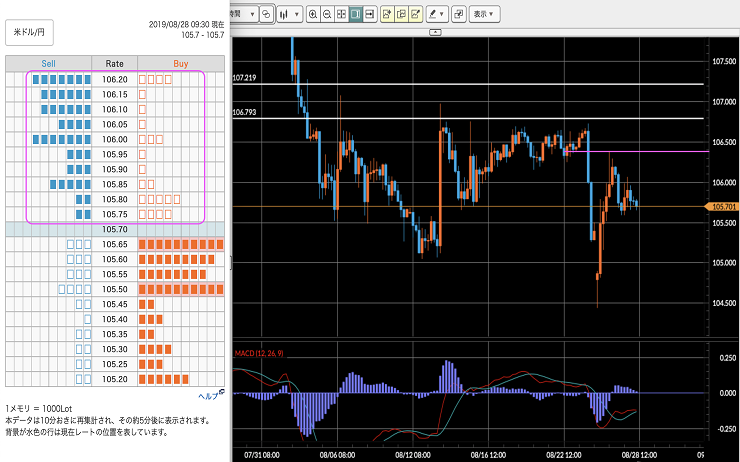Select the 105.85 rate row
Image resolution: width=740 pixels, height=462 pixels.
click(x=115, y=184)
